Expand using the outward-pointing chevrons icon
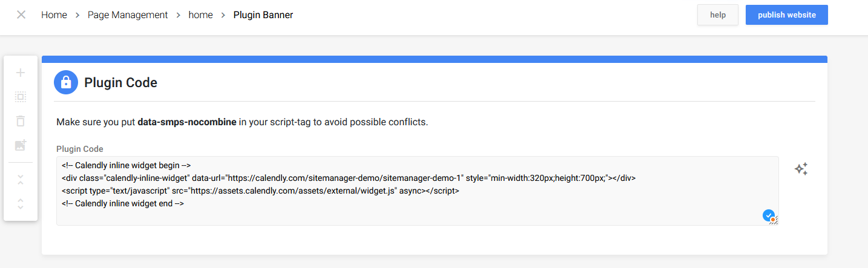 [x=21, y=204]
